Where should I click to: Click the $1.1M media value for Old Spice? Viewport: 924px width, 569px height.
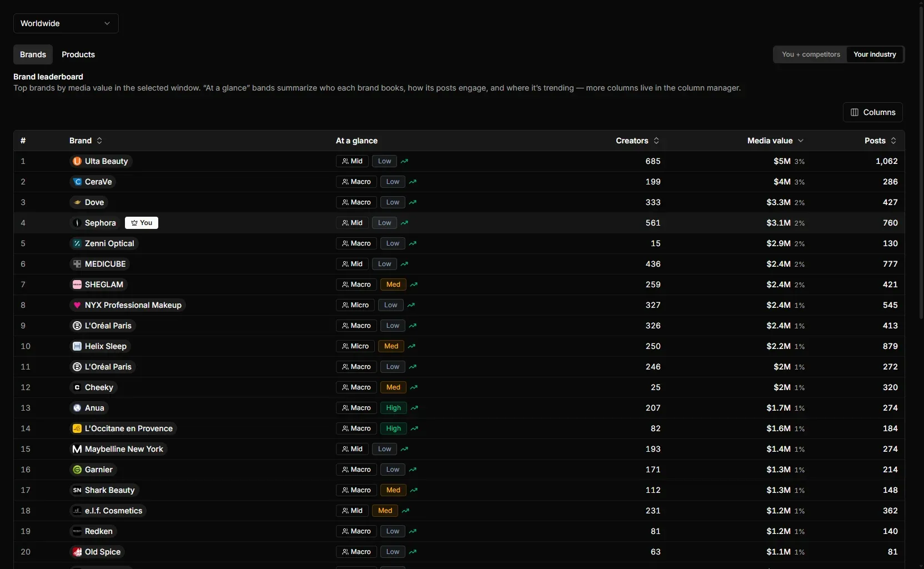(779, 552)
